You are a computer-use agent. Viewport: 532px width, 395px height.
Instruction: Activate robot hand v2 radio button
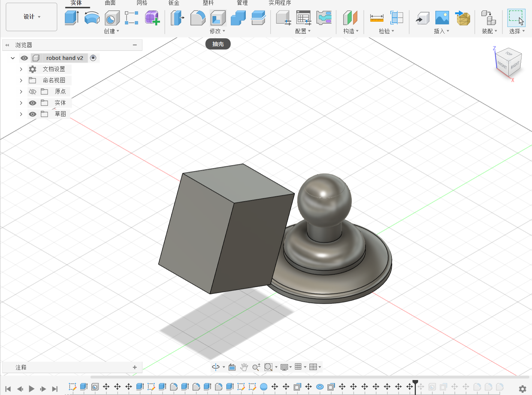click(93, 58)
